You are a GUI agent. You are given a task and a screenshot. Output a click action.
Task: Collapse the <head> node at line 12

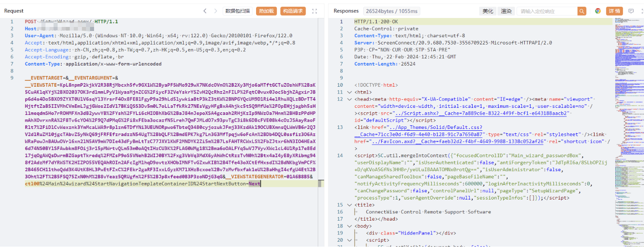point(350,99)
